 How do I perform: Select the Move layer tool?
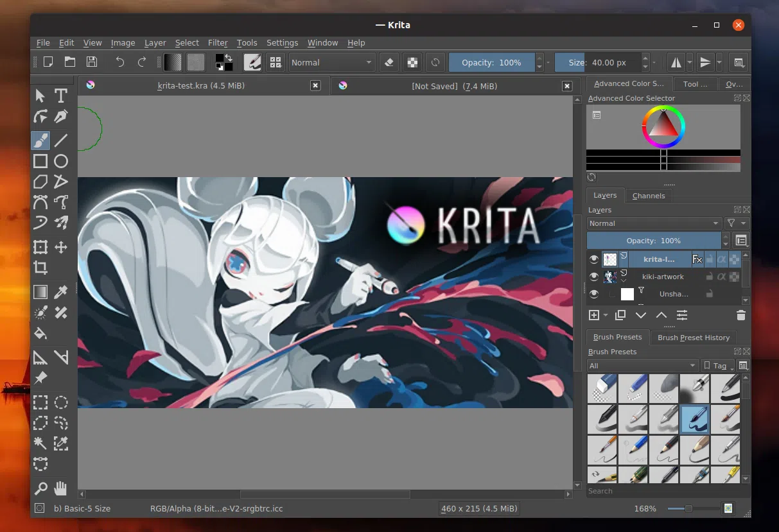61,247
